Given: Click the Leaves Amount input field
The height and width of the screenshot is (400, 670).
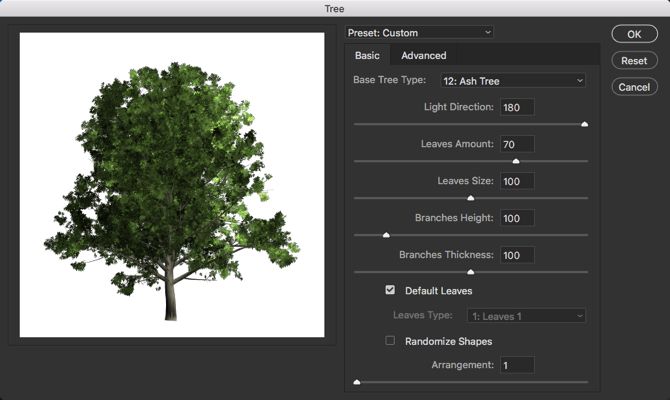Looking at the screenshot, I should [517, 144].
